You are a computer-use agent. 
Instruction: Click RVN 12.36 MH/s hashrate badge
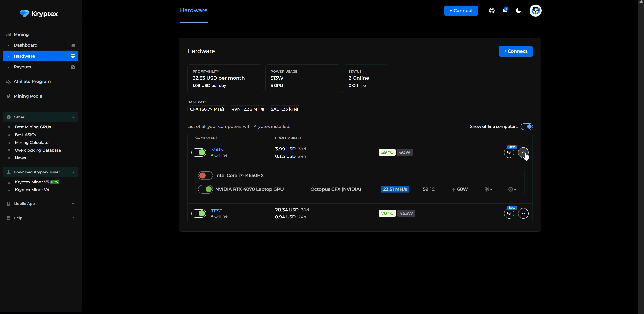pos(248,109)
